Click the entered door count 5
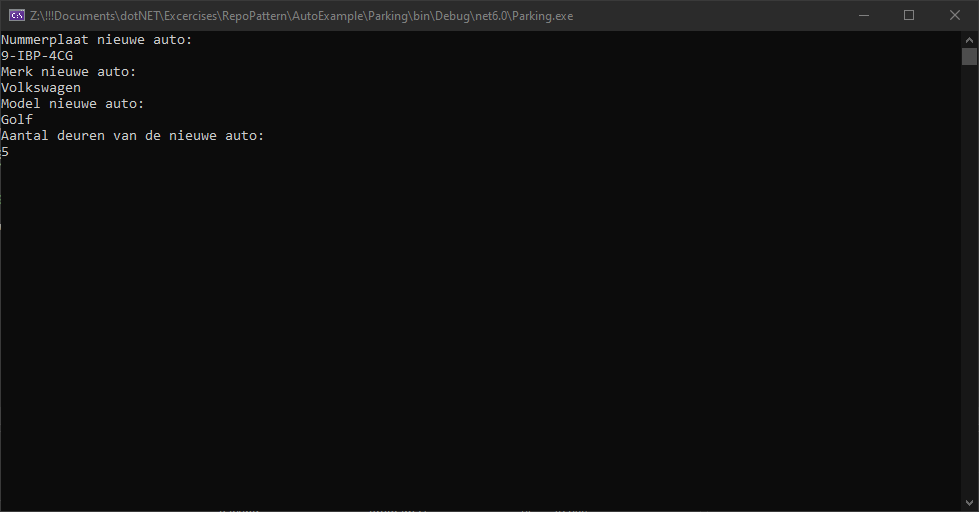979x512 pixels. tap(5, 152)
